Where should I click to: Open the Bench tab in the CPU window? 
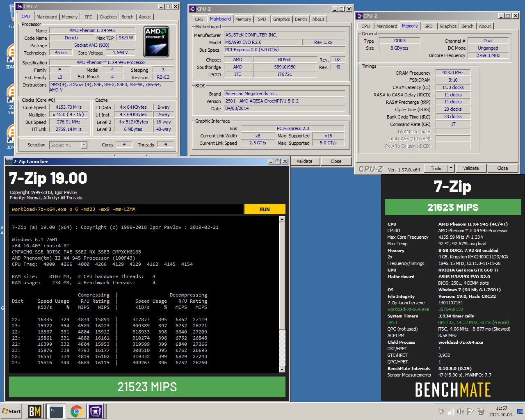pos(127,17)
